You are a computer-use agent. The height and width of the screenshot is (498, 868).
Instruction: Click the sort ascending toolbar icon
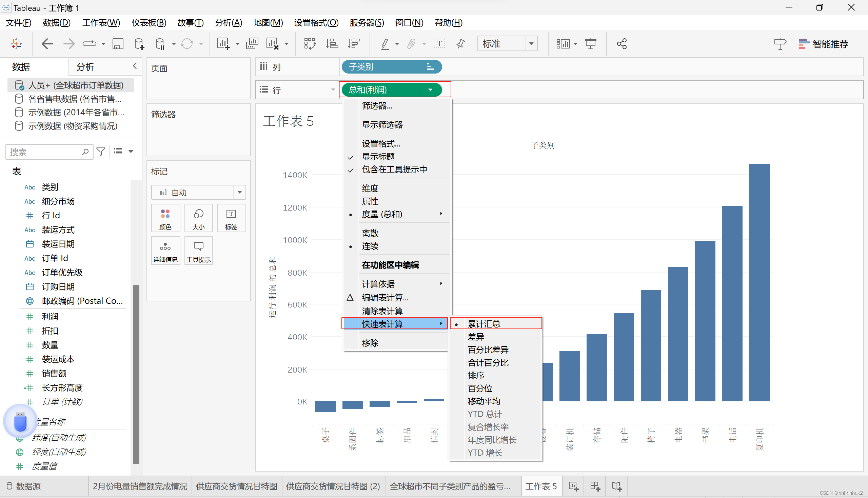[332, 44]
